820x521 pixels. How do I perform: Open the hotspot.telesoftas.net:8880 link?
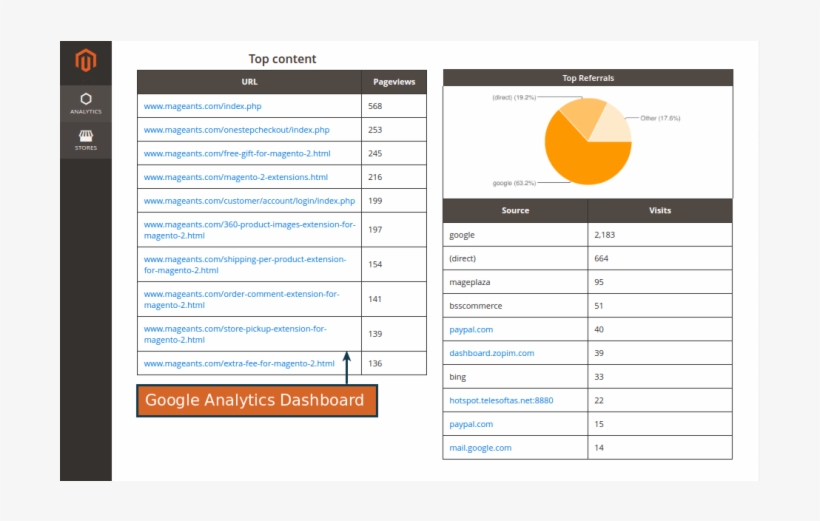tap(501, 400)
